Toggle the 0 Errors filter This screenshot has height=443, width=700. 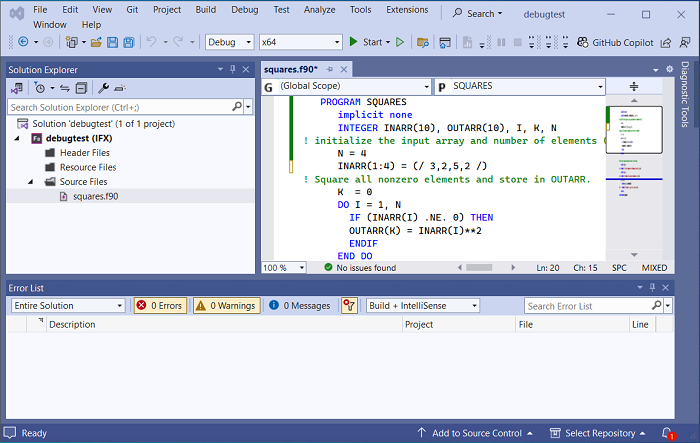click(159, 305)
